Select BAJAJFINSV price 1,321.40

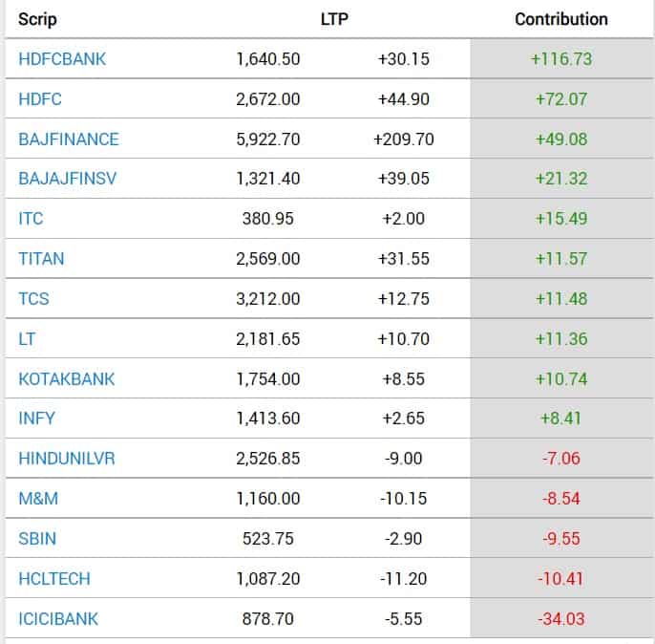point(268,179)
